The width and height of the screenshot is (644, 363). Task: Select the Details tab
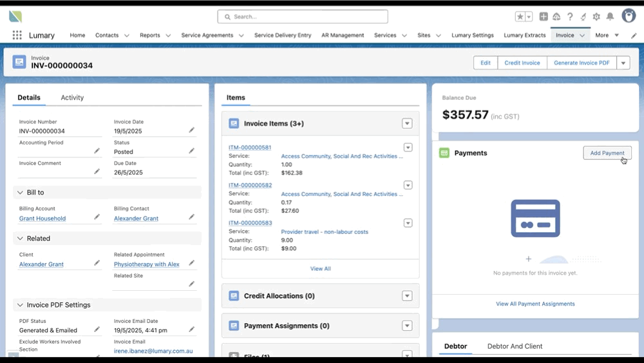pos(29,97)
